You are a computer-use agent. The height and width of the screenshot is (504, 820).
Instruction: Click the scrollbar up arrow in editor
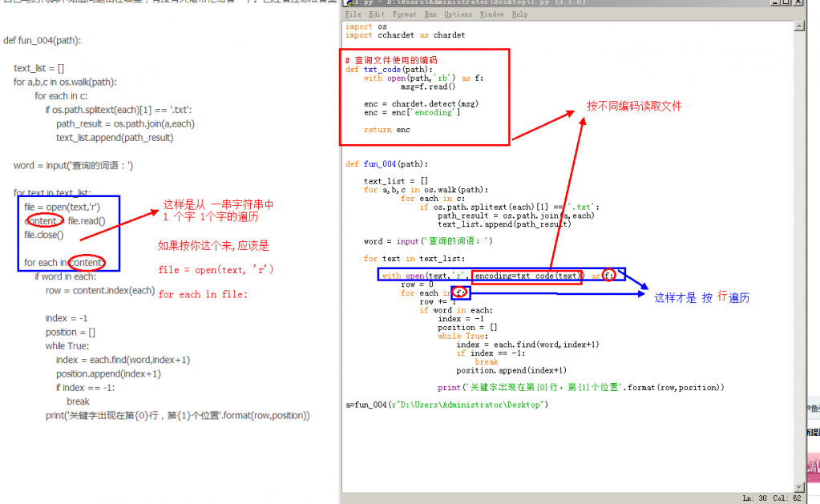pos(799,26)
